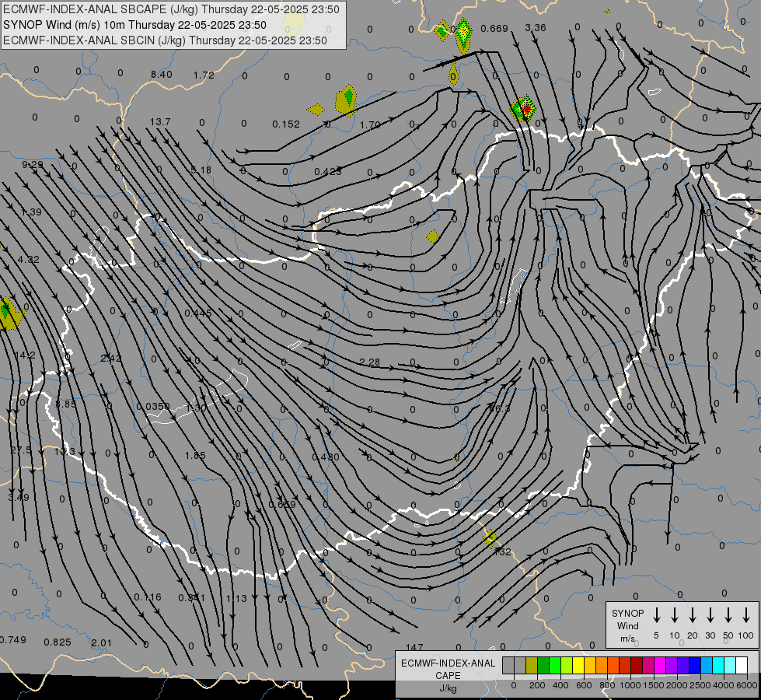Click the 'J/kg' unit in the CAPE legend
Viewport: 761px width, 700px height.
point(448,688)
